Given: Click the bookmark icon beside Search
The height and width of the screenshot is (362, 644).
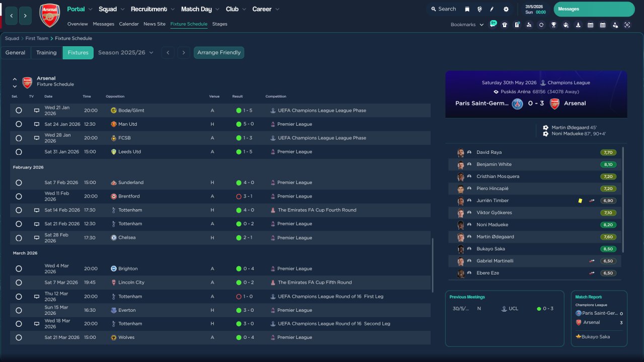Looking at the screenshot, I should [467, 9].
